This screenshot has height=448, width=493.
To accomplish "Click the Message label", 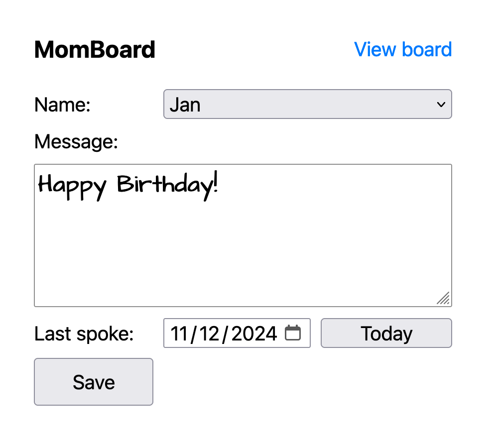I will click(76, 141).
